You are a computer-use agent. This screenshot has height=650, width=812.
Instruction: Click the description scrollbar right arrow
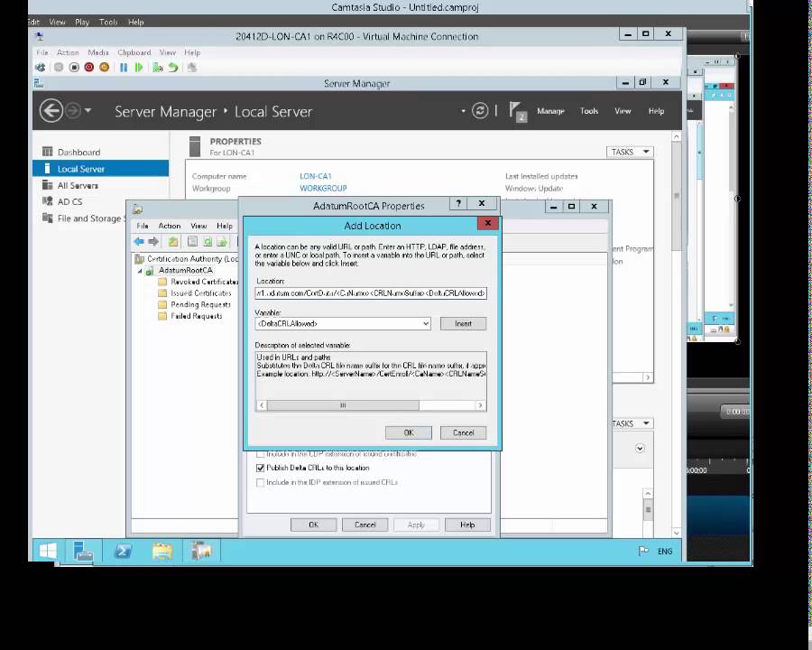click(x=481, y=405)
